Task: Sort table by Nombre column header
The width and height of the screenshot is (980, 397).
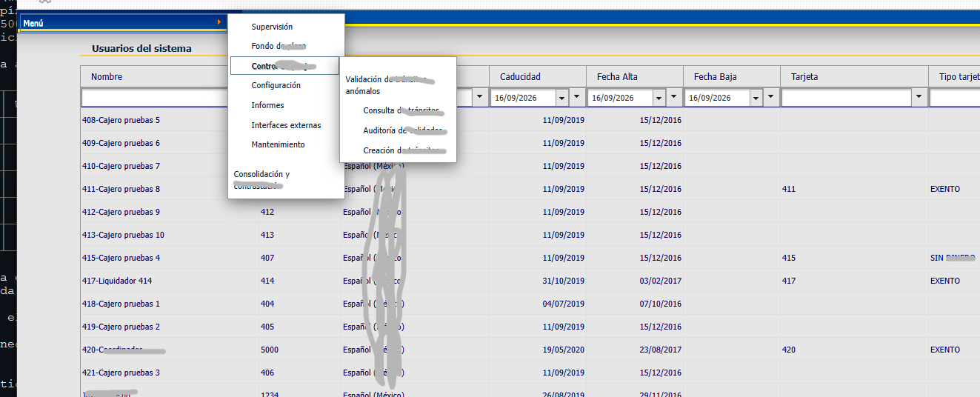Action: tap(107, 76)
